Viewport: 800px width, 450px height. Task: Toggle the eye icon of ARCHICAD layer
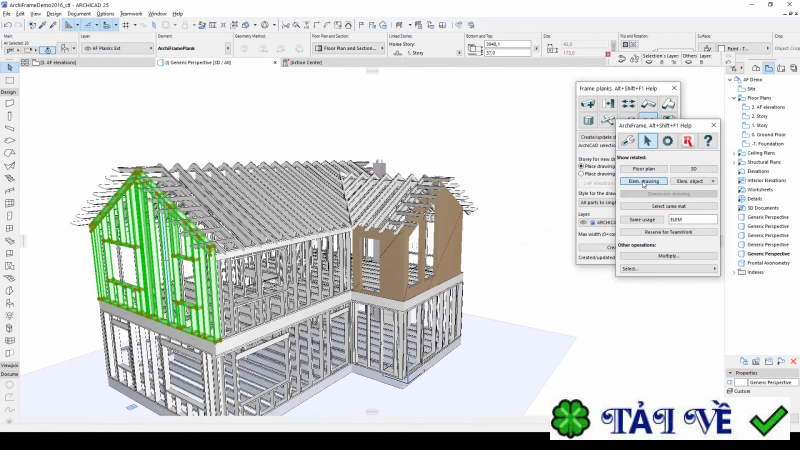(x=583, y=222)
